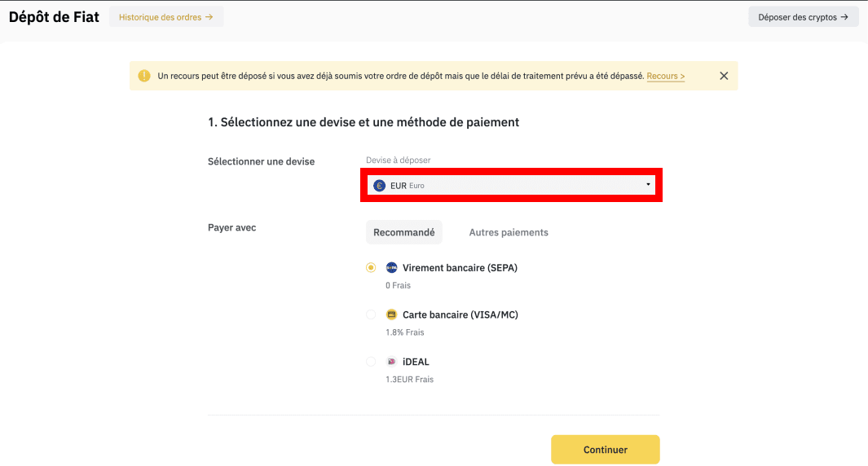Click the SEPA bank transfer icon

coord(391,267)
